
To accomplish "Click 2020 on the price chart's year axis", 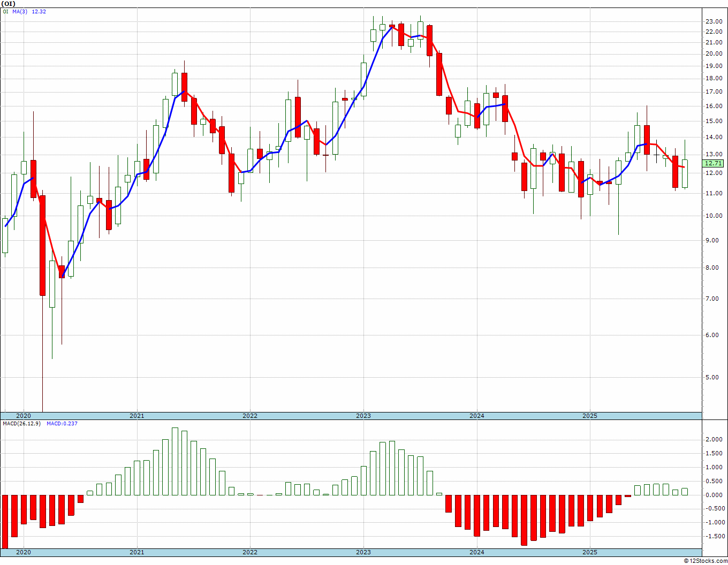I will tap(24, 416).
